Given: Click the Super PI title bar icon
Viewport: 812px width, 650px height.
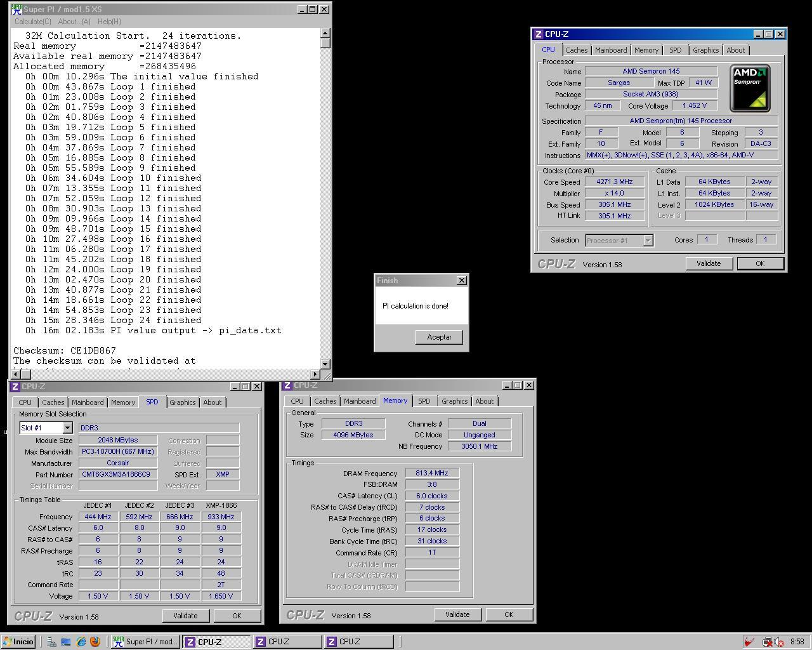Looking at the screenshot, I should (17, 9).
